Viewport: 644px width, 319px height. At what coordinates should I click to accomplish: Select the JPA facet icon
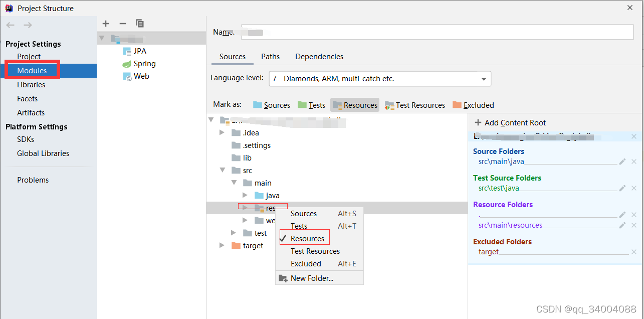[x=127, y=51]
